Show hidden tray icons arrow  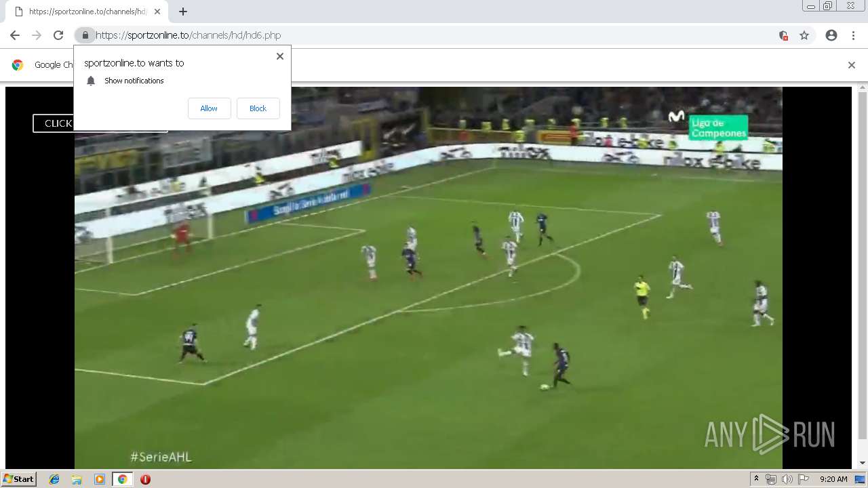tap(756, 479)
